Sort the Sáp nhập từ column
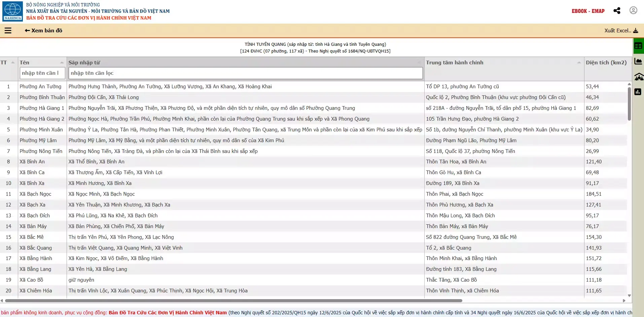Viewport: 644px width, 317px height. [x=419, y=63]
